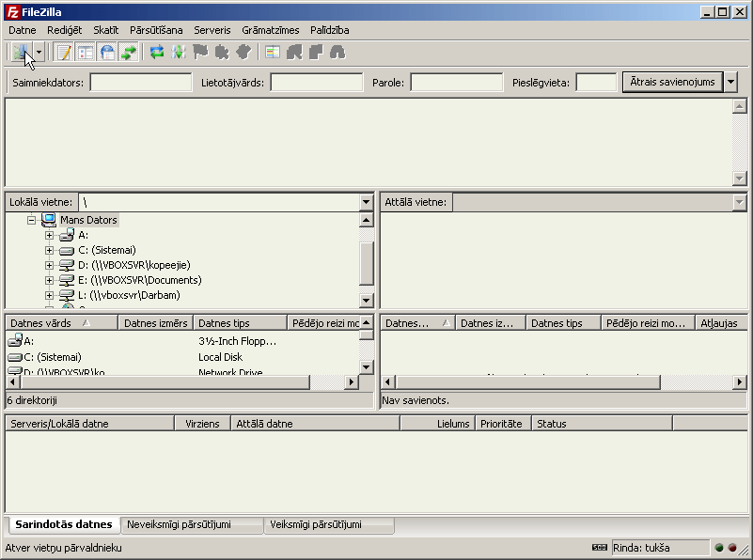Image resolution: width=753 pixels, height=560 pixels.
Task: Click the greyed synchronized browsing icon
Action: pyautogui.click(x=316, y=52)
